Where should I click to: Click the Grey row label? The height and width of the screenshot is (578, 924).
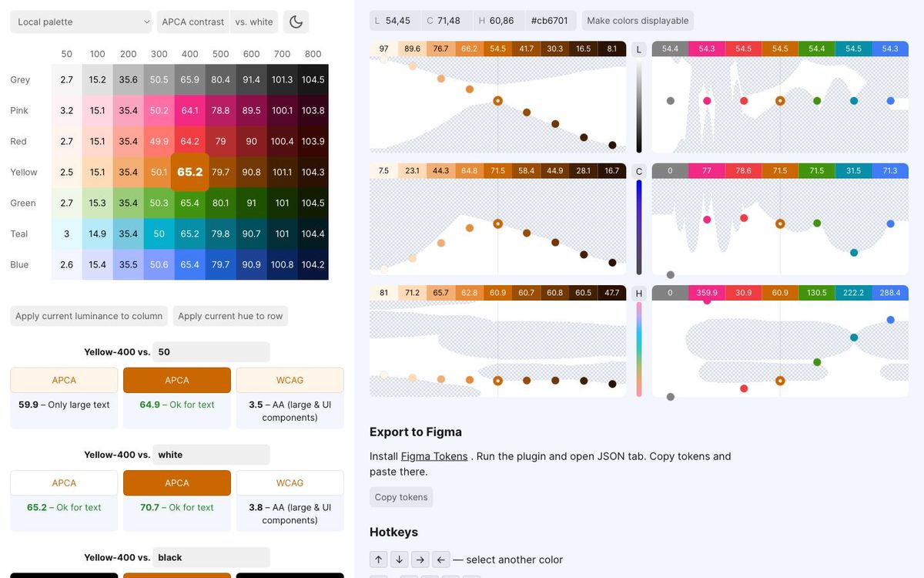(x=20, y=79)
